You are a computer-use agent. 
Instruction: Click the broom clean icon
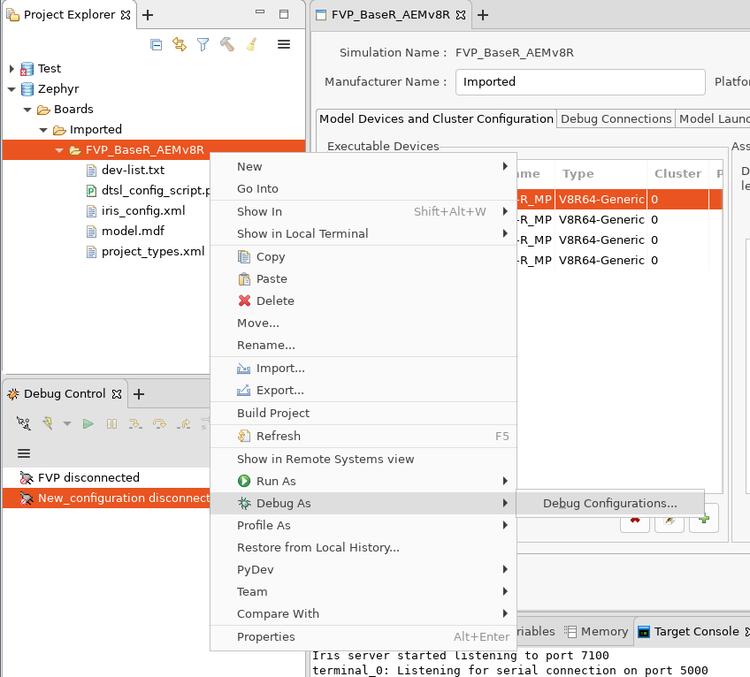pos(251,45)
